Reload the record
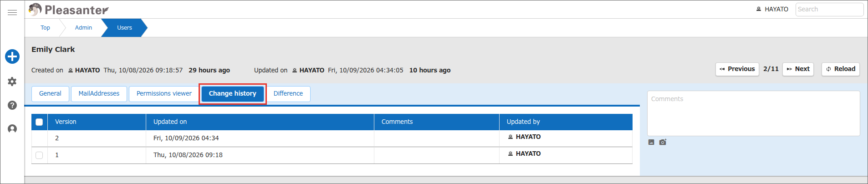 click(841, 69)
